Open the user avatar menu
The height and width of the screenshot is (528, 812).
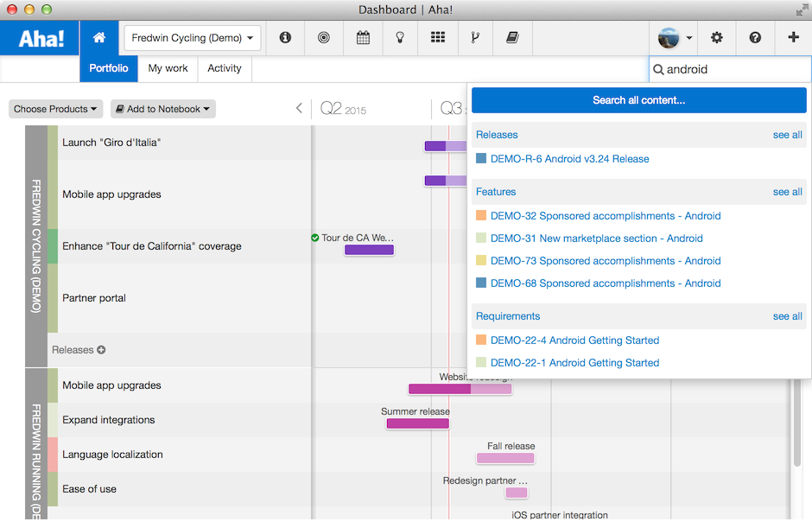(675, 38)
